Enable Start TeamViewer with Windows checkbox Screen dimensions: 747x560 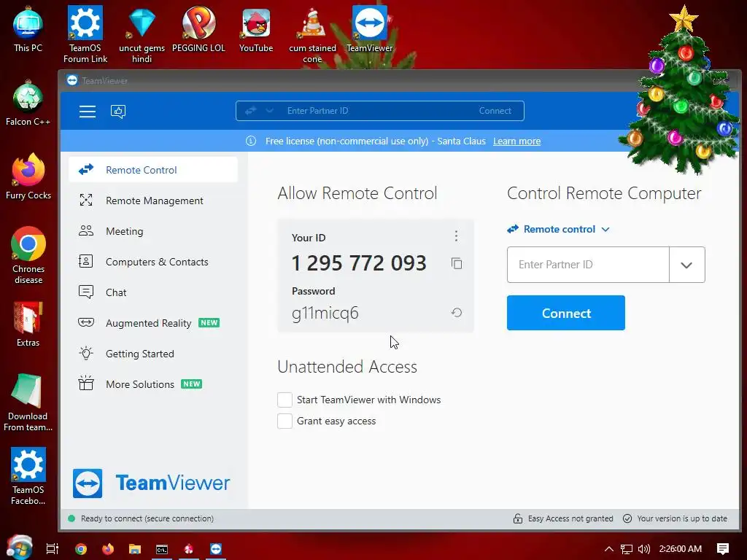(x=285, y=400)
